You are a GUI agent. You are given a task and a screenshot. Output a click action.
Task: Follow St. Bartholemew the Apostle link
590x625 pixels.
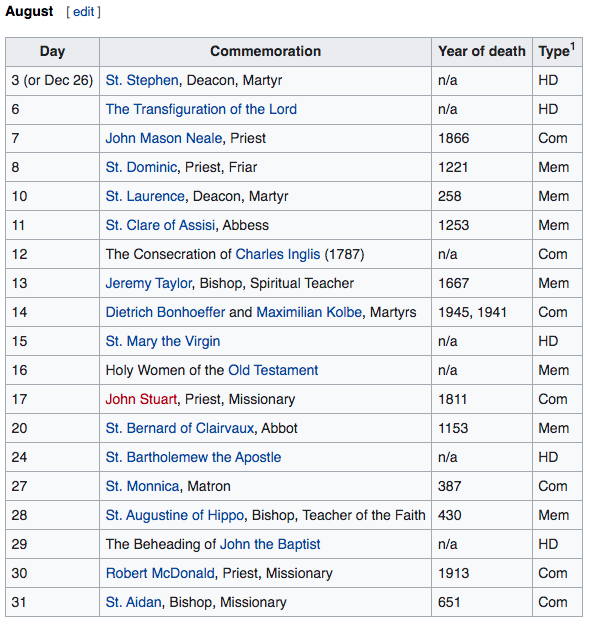pyautogui.click(x=193, y=458)
